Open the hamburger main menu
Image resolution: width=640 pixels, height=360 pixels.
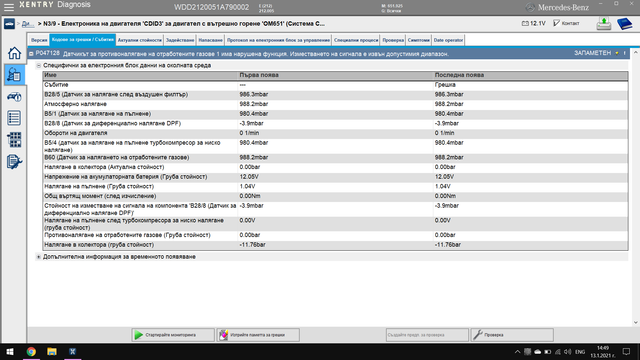[9, 7]
